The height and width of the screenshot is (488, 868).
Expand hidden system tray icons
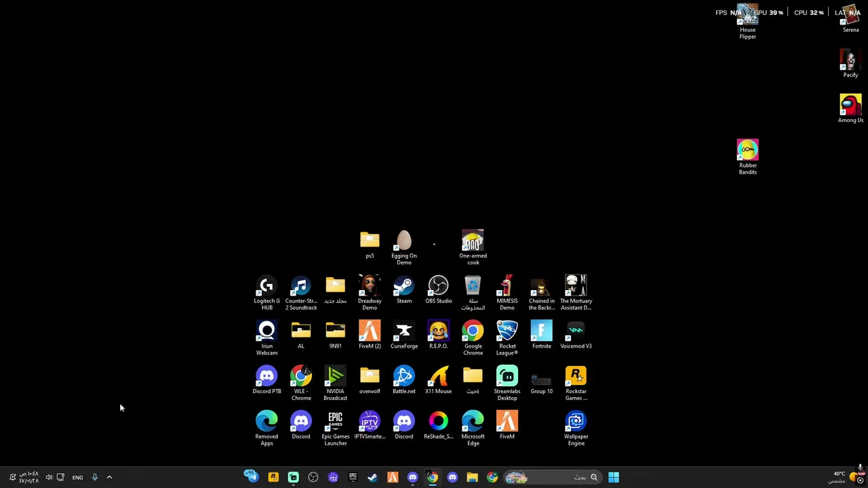pos(109,477)
